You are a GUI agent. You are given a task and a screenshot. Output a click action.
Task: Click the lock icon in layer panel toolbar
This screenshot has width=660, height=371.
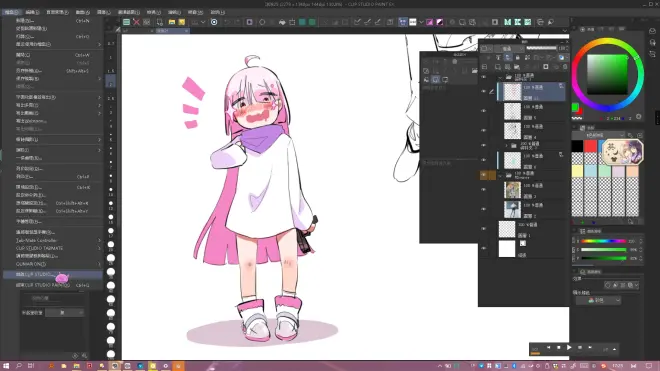point(517,57)
